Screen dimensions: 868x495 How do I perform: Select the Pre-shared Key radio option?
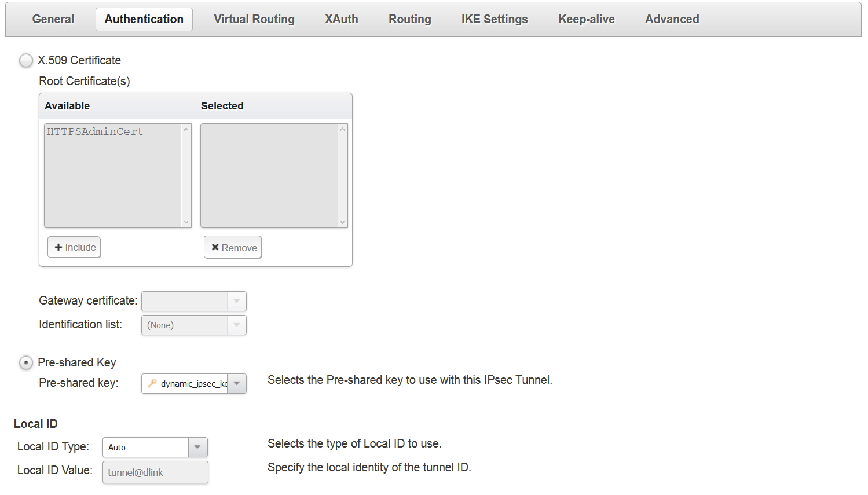tap(26, 363)
